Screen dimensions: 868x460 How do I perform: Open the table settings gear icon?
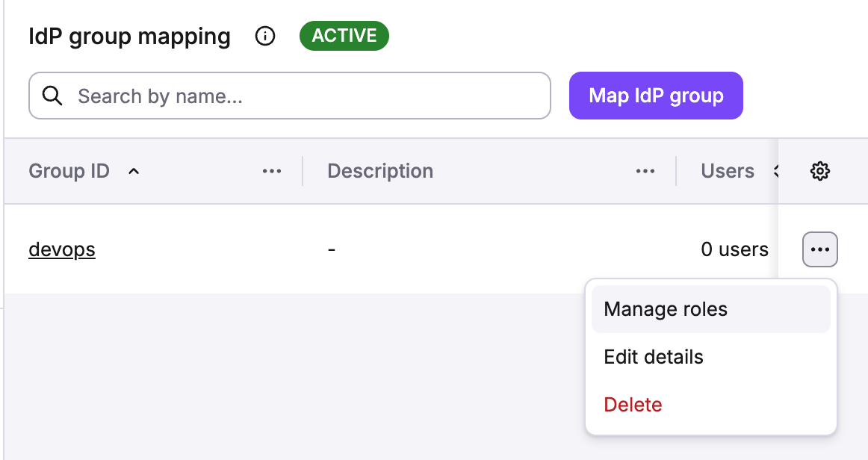(819, 171)
